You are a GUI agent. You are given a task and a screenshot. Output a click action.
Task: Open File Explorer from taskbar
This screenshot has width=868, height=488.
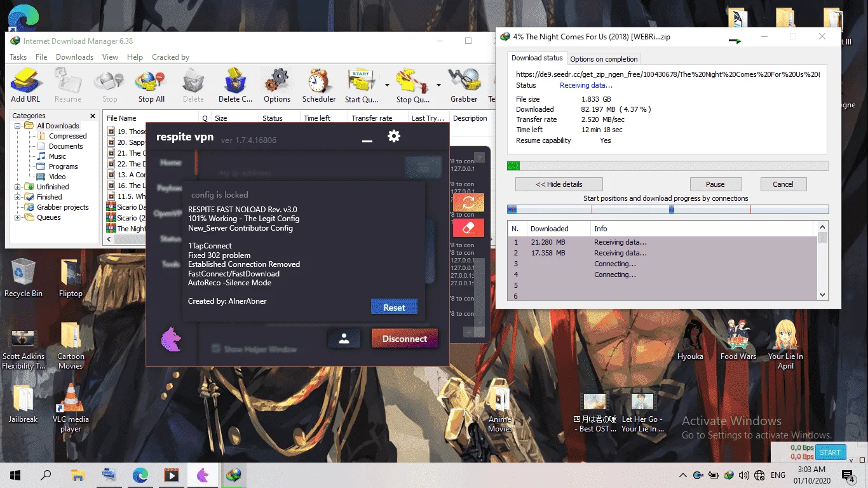[78, 475]
